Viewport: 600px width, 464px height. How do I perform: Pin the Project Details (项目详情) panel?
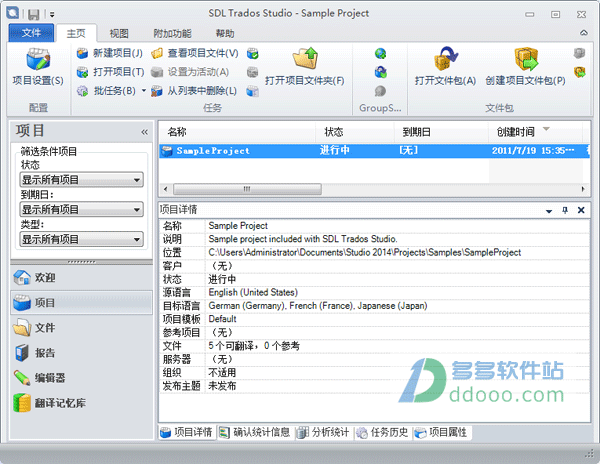click(565, 210)
